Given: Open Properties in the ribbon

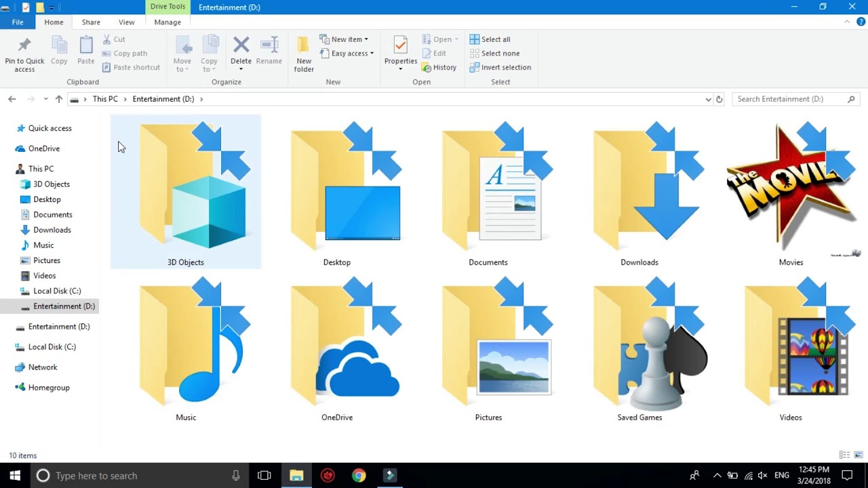Looking at the screenshot, I should [400, 46].
